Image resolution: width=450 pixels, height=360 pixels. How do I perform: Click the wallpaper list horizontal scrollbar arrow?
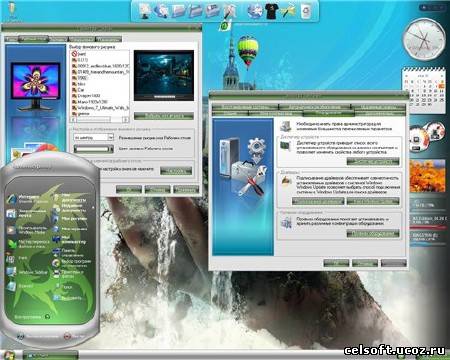(x=126, y=119)
